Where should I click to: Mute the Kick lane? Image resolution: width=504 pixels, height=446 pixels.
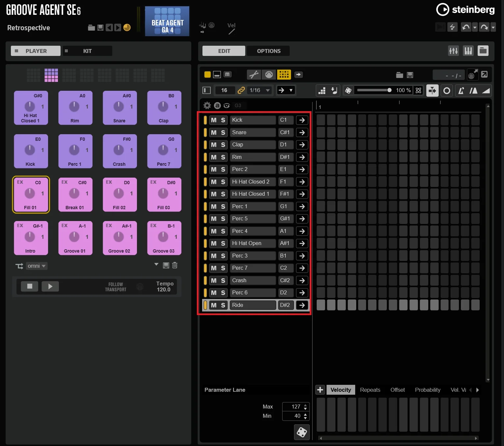(214, 120)
